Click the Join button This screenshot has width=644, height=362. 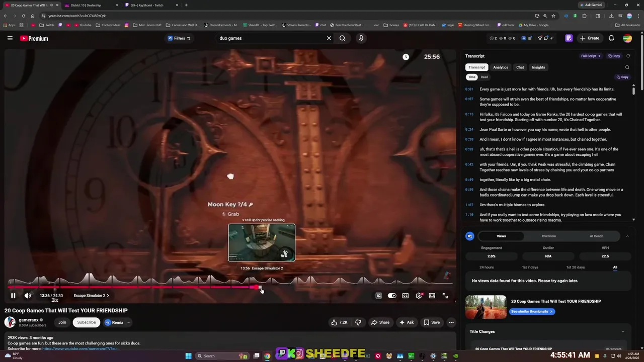point(62,322)
